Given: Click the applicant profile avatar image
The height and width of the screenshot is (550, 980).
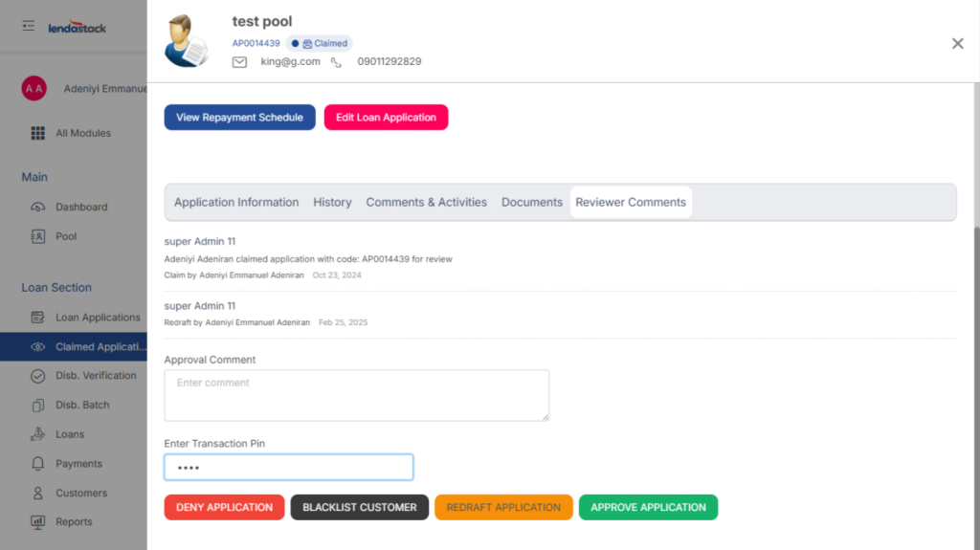Looking at the screenshot, I should pyautogui.click(x=187, y=41).
